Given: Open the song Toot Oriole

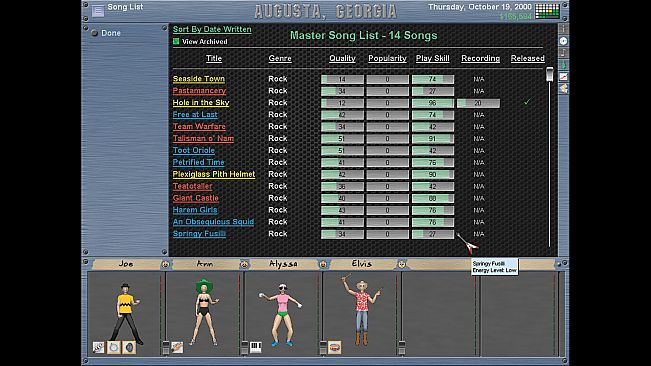Looking at the screenshot, I should coord(193,150).
